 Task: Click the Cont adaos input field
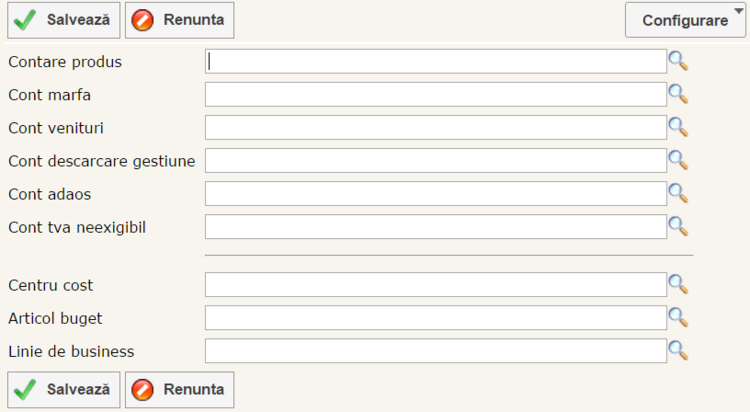(435, 193)
